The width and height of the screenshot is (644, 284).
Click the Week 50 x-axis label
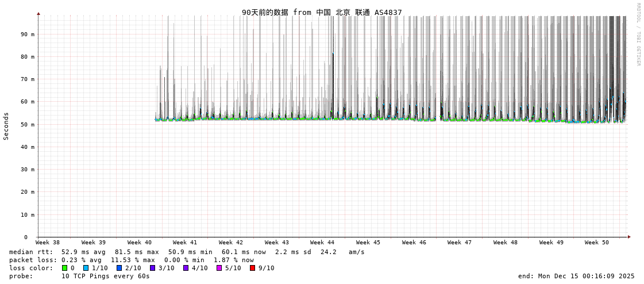pyautogui.click(x=596, y=243)
